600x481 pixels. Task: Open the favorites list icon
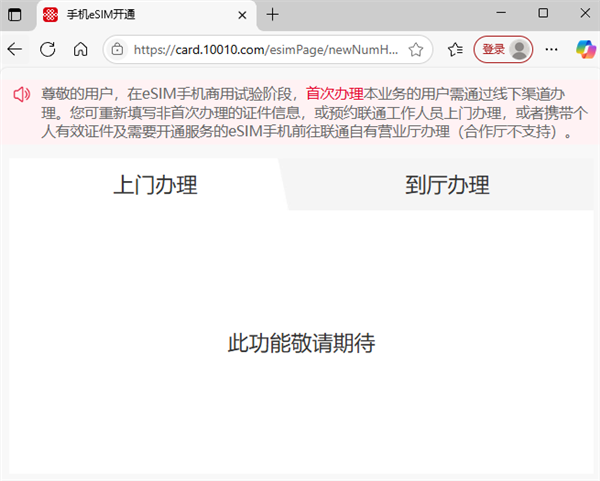click(x=455, y=49)
